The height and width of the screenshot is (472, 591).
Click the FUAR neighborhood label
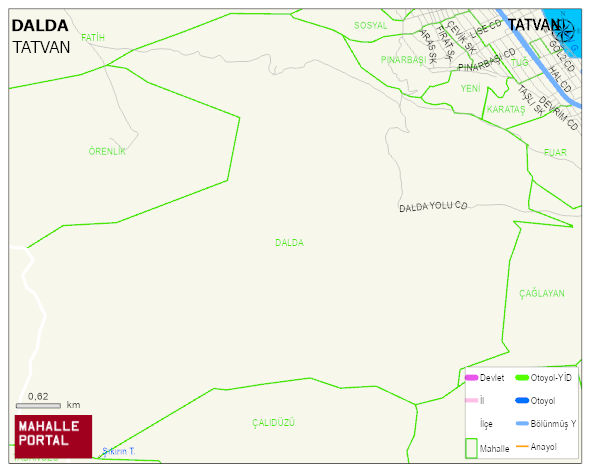coord(555,152)
